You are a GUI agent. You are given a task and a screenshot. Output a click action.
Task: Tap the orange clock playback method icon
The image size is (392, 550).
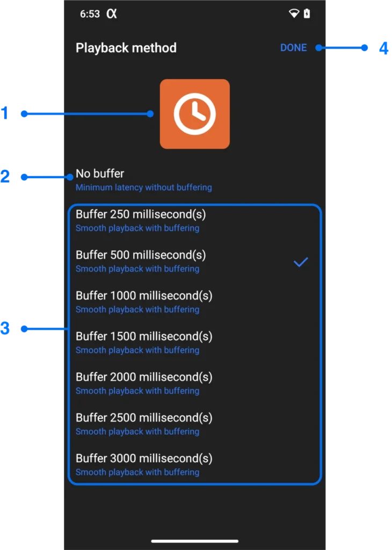tap(194, 113)
